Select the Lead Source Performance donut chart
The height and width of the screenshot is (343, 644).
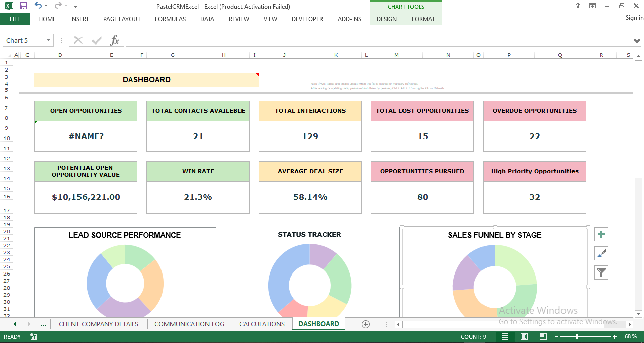pyautogui.click(x=125, y=282)
